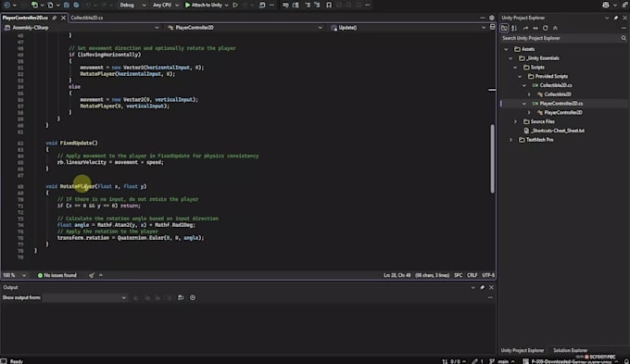Click the UTF-8 encoding indicator
The image size is (630, 364).
pos(488,275)
